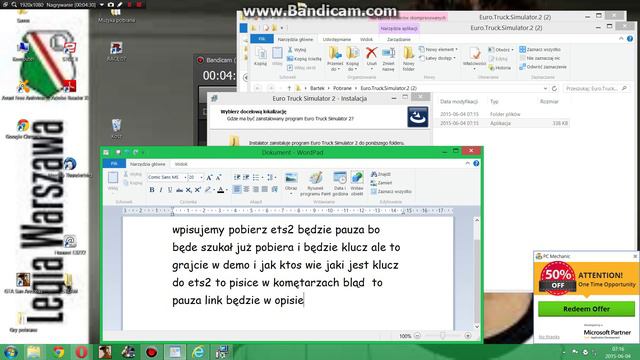Open Paragraph settings icon in WordPad

[x=275, y=189]
